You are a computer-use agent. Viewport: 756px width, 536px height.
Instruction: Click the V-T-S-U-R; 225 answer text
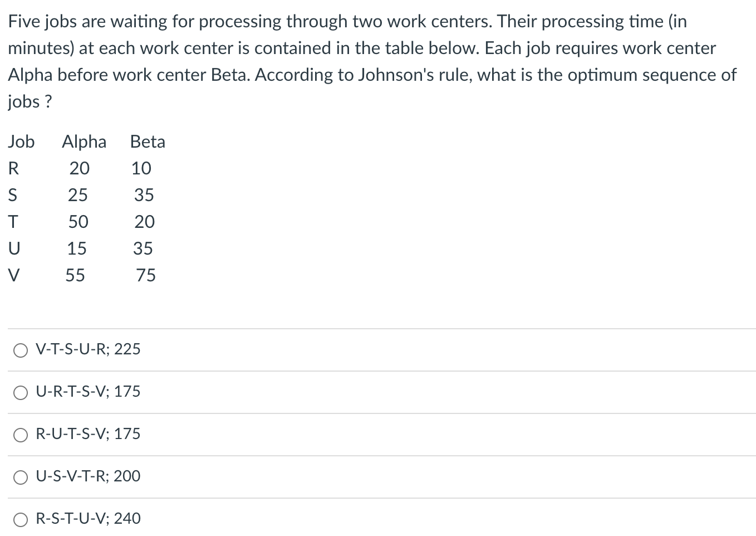pyautogui.click(x=87, y=349)
